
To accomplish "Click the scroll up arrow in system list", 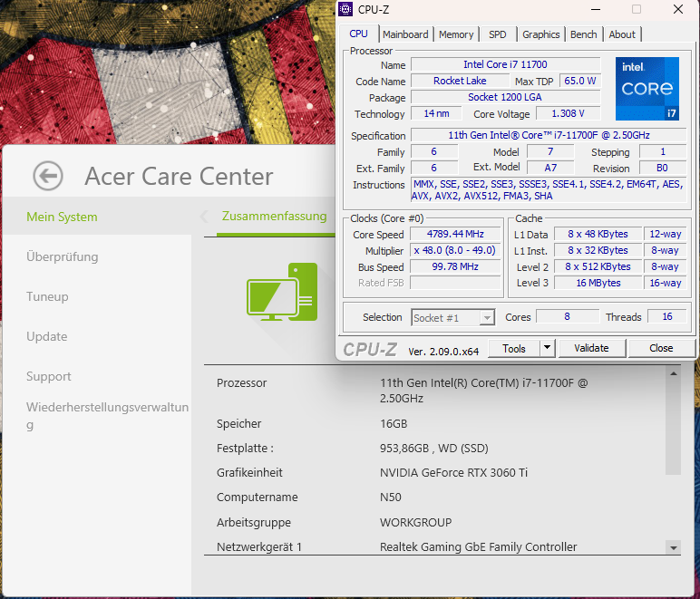I will pyautogui.click(x=673, y=373).
